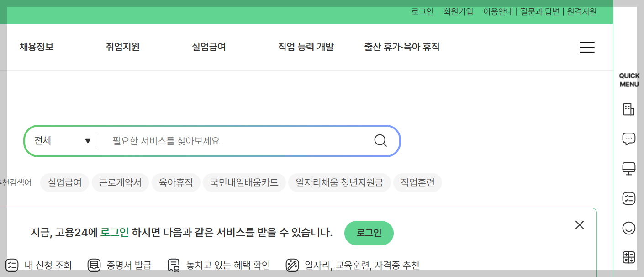The width and height of the screenshot is (644, 277).
Task: Expand the 전체 search category dropdown
Action: pyautogui.click(x=63, y=141)
